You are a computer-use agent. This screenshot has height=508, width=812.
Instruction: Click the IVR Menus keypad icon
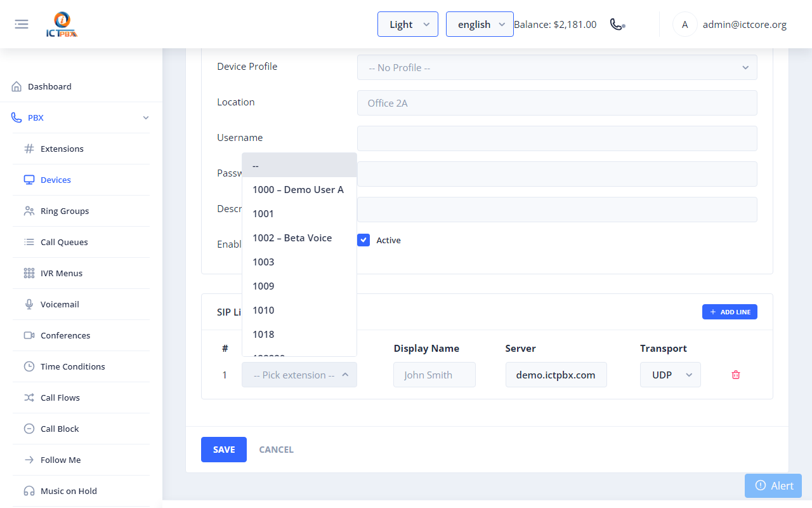pyautogui.click(x=29, y=273)
